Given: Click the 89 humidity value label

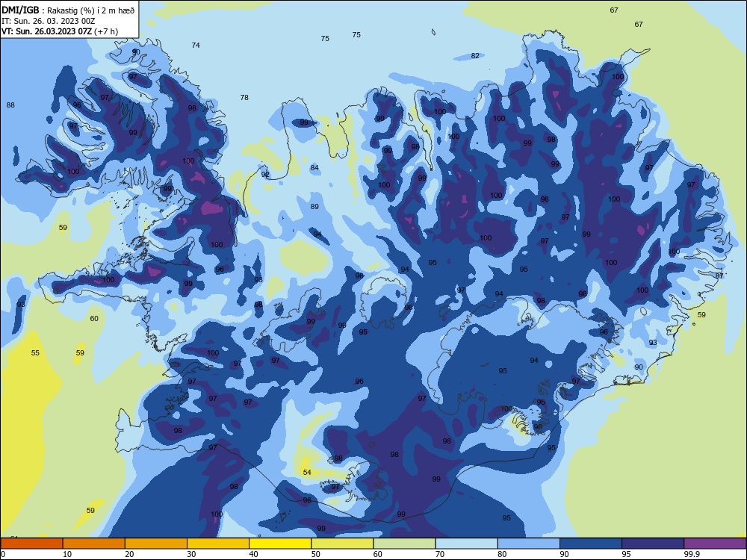Looking at the screenshot, I should coord(314,207).
